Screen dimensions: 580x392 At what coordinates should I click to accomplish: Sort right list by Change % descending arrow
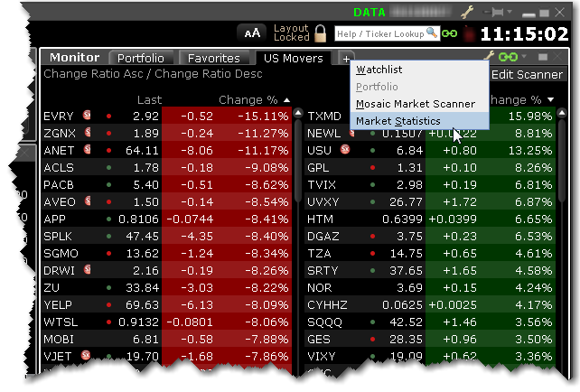click(x=551, y=99)
